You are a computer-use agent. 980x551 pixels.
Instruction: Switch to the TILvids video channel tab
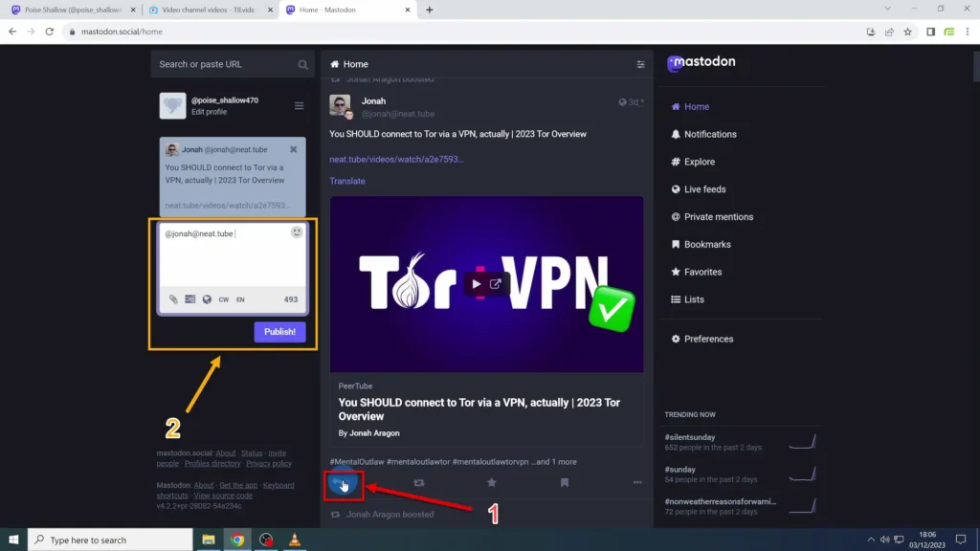[208, 10]
